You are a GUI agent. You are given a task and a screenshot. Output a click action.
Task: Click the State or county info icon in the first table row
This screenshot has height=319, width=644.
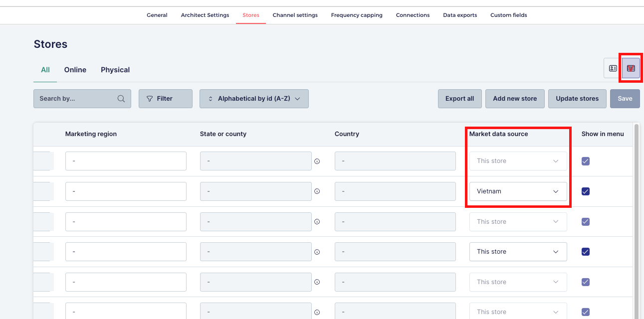(x=317, y=161)
